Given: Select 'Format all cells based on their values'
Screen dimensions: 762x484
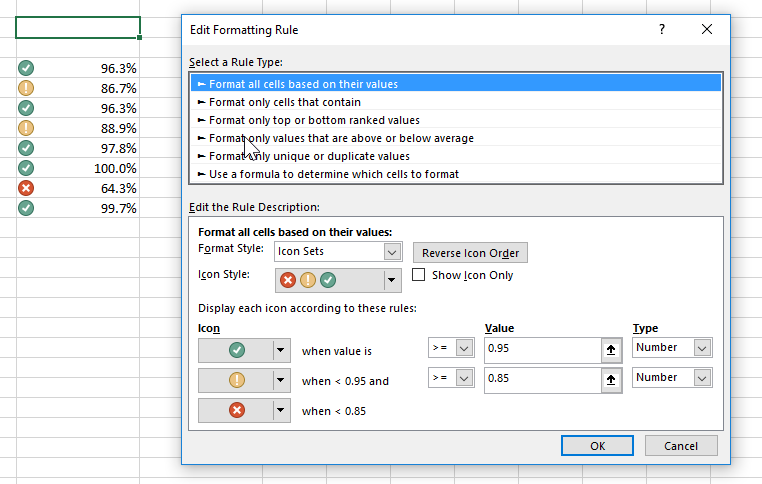Looking at the screenshot, I should pyautogui.click(x=456, y=84).
